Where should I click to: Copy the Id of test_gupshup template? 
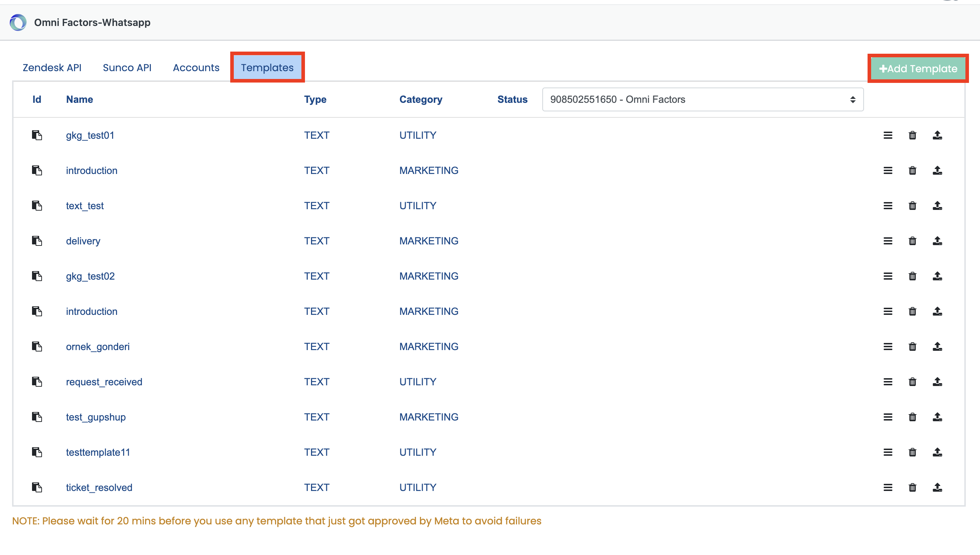coord(37,417)
